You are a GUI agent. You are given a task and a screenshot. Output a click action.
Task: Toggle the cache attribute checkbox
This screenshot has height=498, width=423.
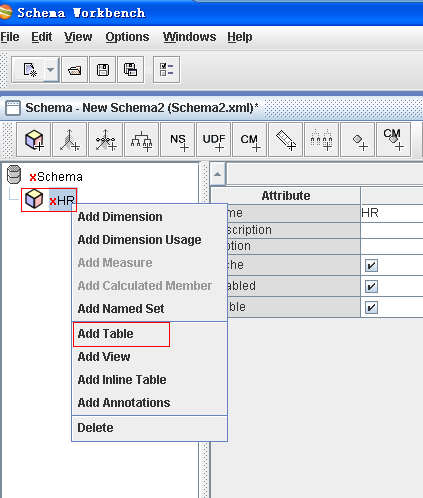pos(371,266)
